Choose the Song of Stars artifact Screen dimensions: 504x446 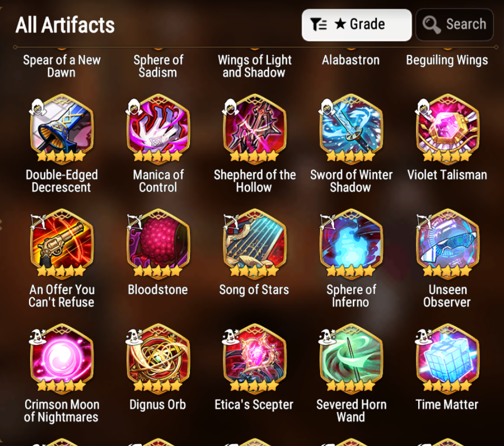point(254,243)
